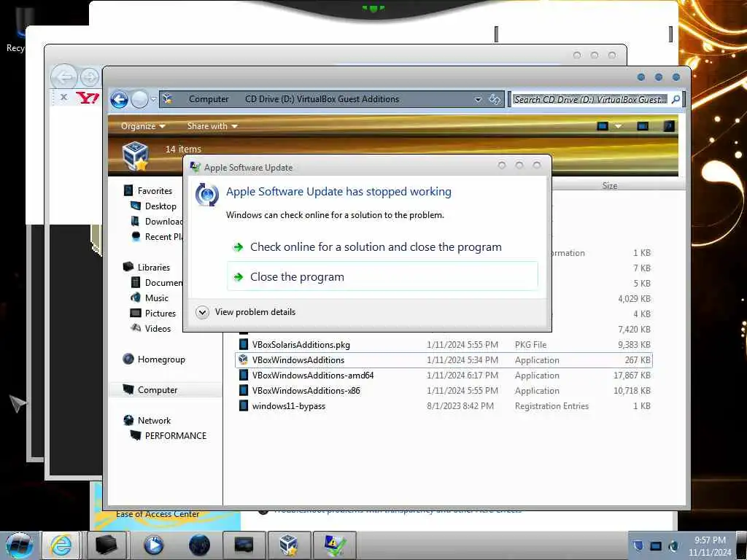The image size is (747, 560).
Task: Show the preview pane icon
Action: pos(643,126)
